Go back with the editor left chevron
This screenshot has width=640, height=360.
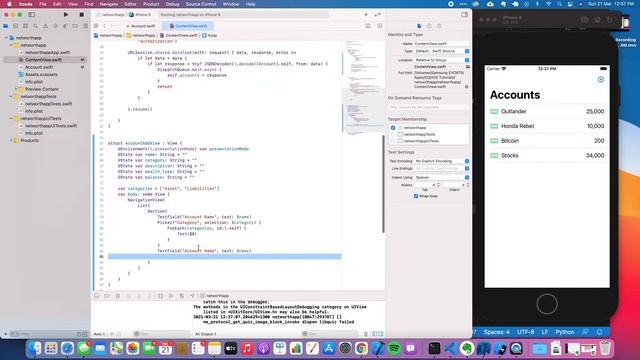click(104, 26)
